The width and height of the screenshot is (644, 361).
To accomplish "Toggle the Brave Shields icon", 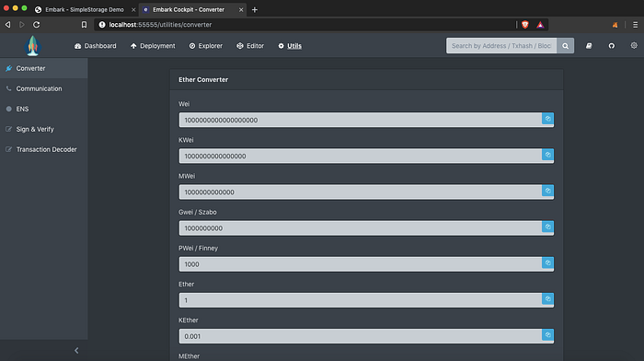I will tap(525, 25).
